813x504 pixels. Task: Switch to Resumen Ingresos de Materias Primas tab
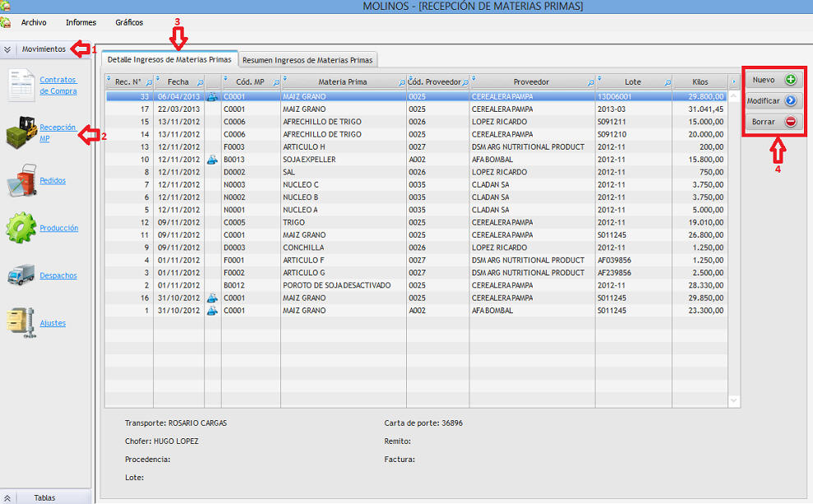pyautogui.click(x=307, y=60)
